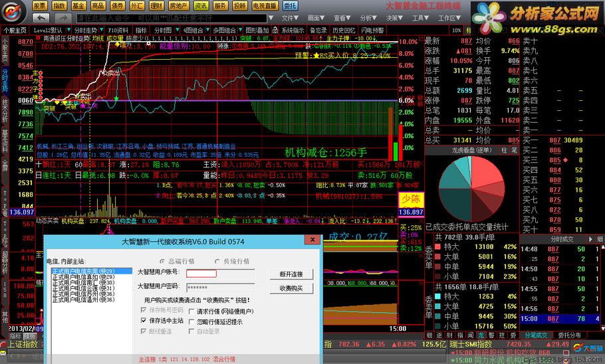Open the 理财 toolbar button
This screenshot has height=364, width=605.
tap(156, 6)
